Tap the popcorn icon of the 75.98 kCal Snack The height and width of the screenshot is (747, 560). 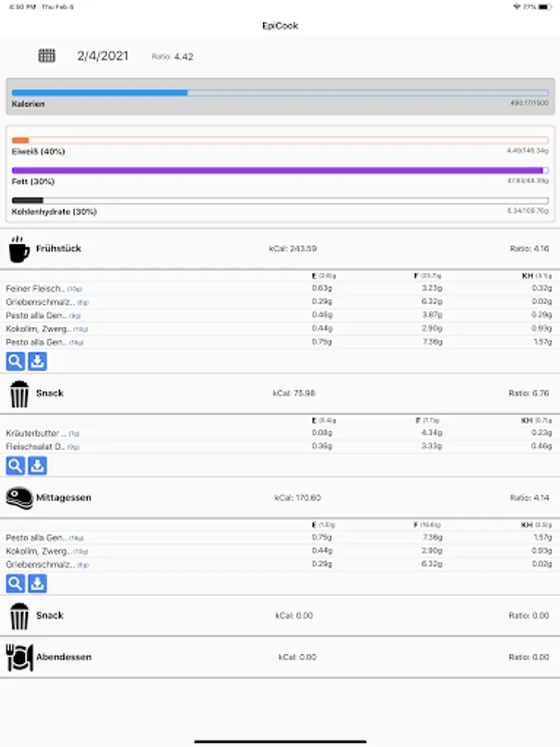coord(20,393)
